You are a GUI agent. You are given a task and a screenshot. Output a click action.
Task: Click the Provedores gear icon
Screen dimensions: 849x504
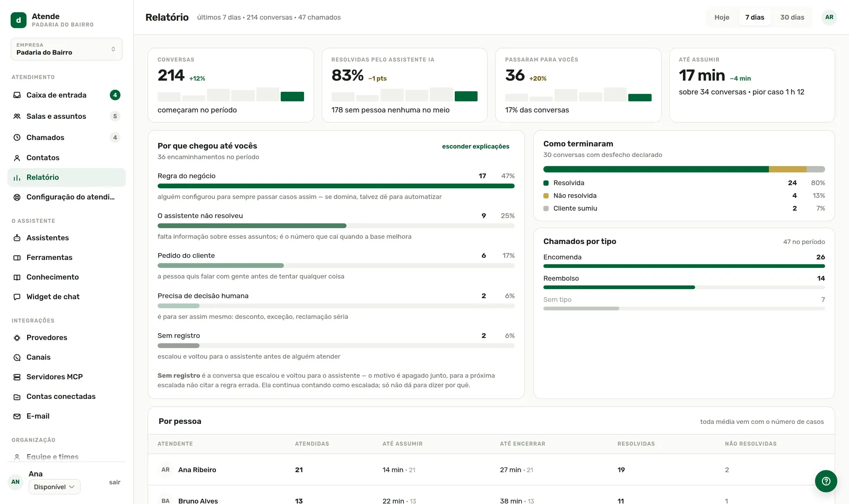click(x=17, y=337)
